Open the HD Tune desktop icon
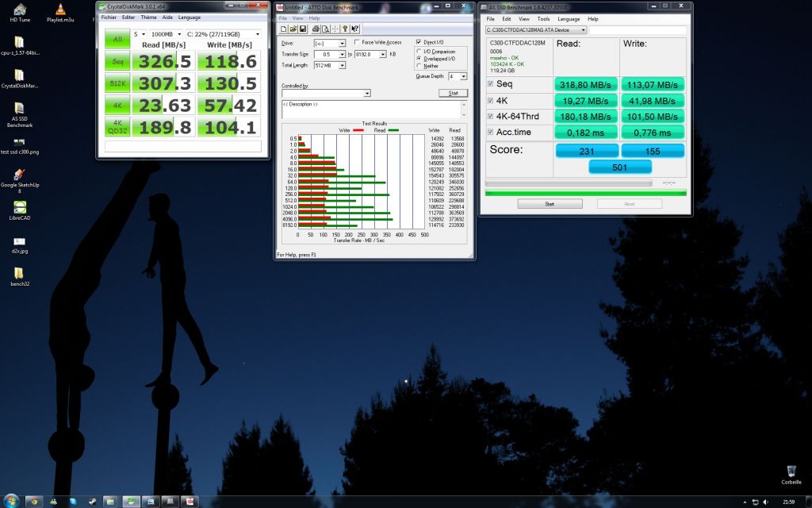812x508 pixels. click(20, 13)
